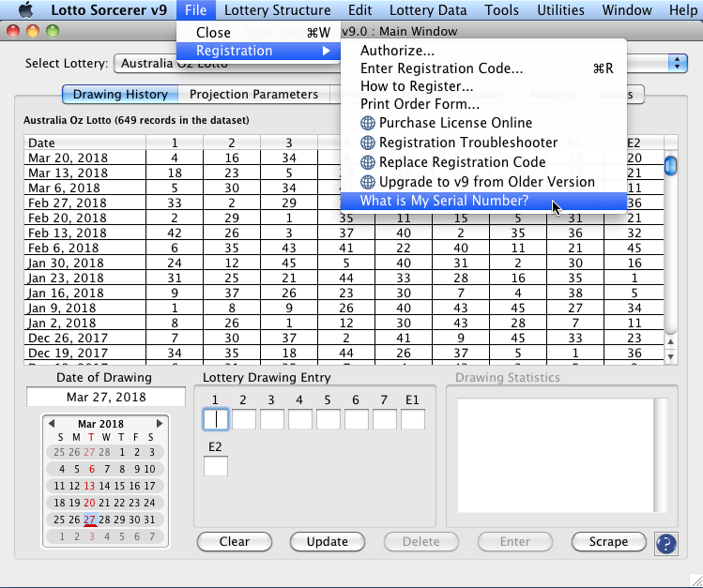The image size is (703, 588).
Task: Click the Update button
Action: (327, 541)
